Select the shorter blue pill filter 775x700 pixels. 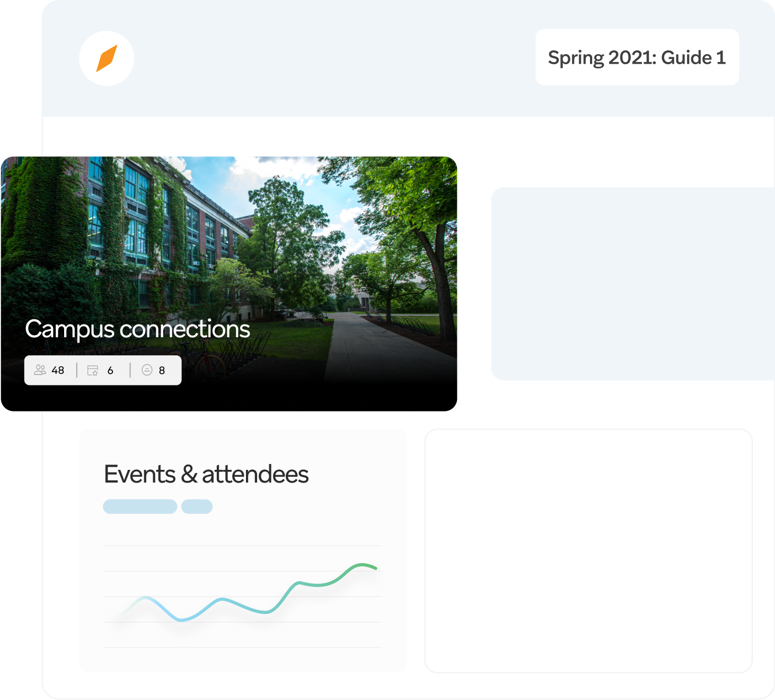pyautogui.click(x=197, y=506)
